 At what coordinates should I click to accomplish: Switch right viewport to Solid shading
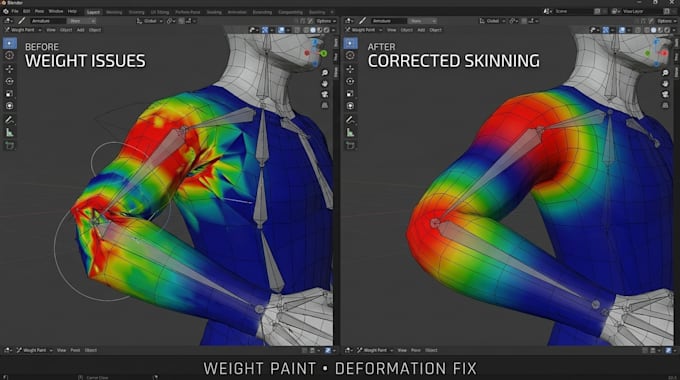pos(654,30)
